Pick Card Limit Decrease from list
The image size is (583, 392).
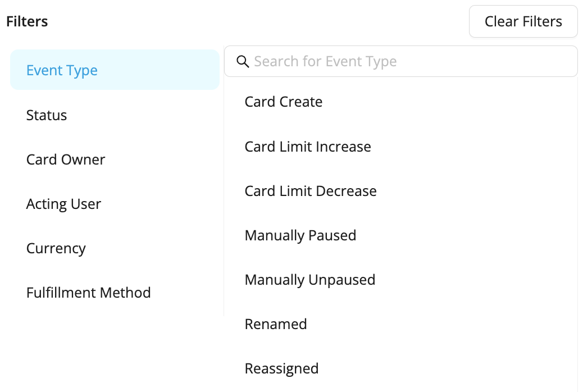pyautogui.click(x=401, y=191)
